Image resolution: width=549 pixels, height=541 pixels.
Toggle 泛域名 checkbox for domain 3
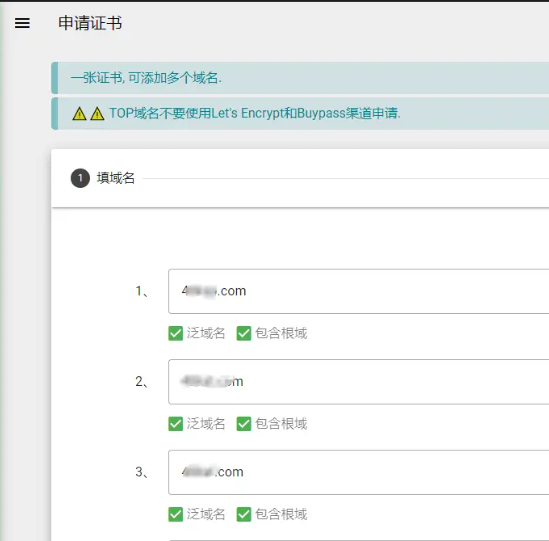[175, 514]
